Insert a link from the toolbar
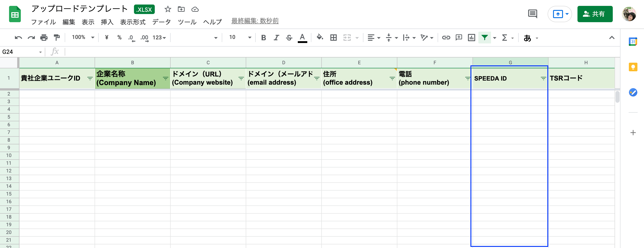The image size is (644, 248). (x=446, y=38)
